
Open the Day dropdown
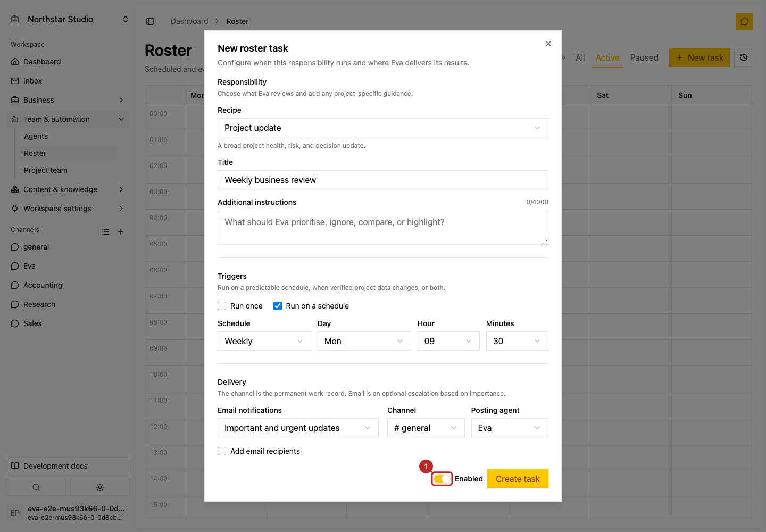click(x=364, y=341)
